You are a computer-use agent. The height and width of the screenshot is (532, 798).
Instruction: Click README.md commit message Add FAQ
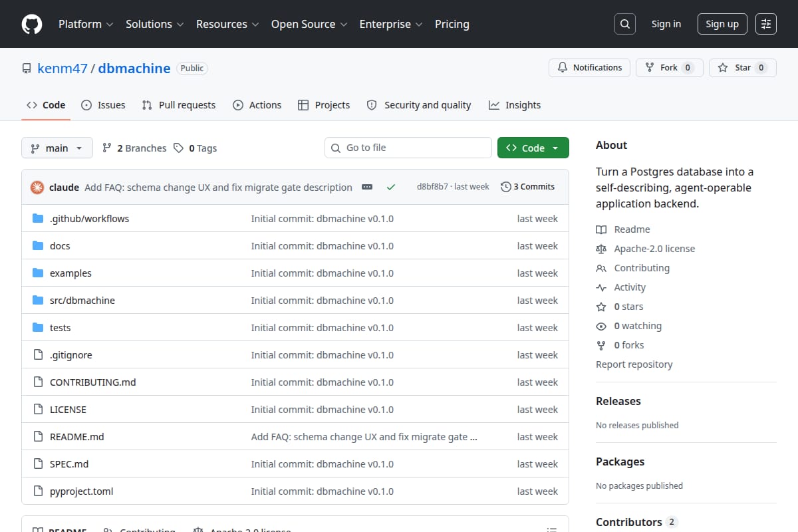[x=364, y=437]
